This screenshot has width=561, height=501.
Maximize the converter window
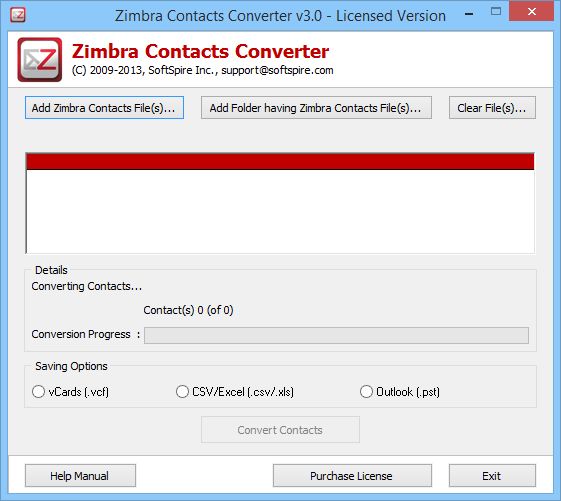[496, 11]
